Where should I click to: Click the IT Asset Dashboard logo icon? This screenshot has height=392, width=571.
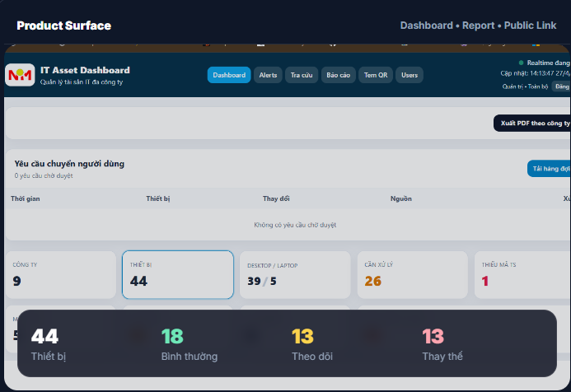20,75
